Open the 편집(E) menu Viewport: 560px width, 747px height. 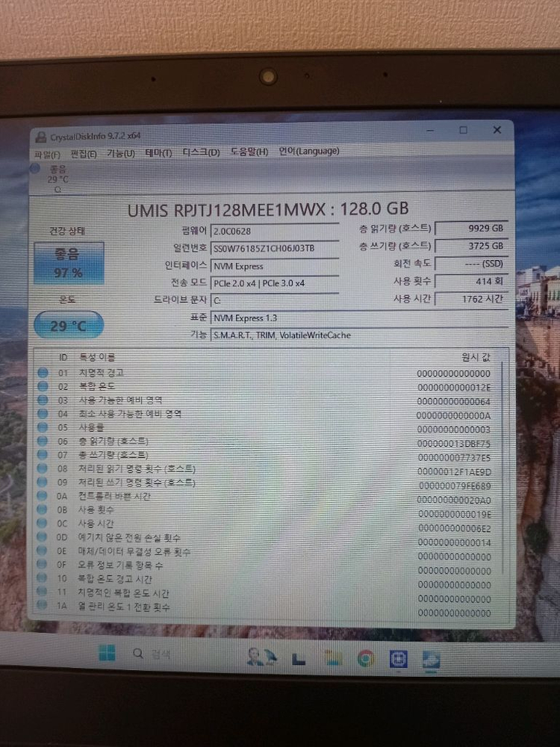pyautogui.click(x=84, y=154)
